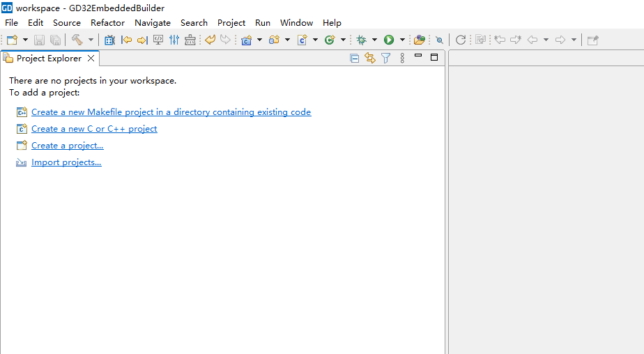Click the 'Import projects...' link

click(x=66, y=162)
